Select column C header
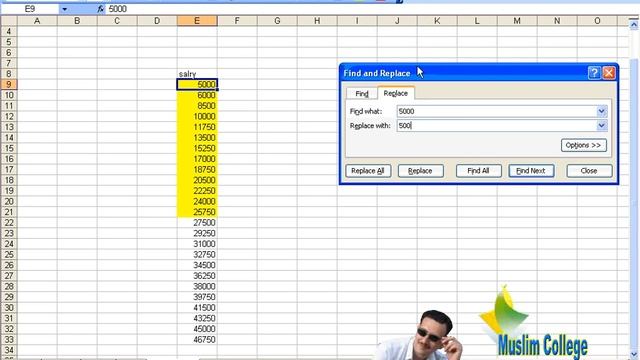The image size is (640, 360). tap(117, 21)
